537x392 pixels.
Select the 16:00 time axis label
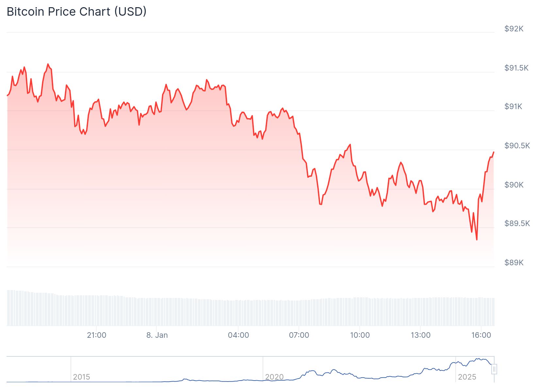[481, 335]
